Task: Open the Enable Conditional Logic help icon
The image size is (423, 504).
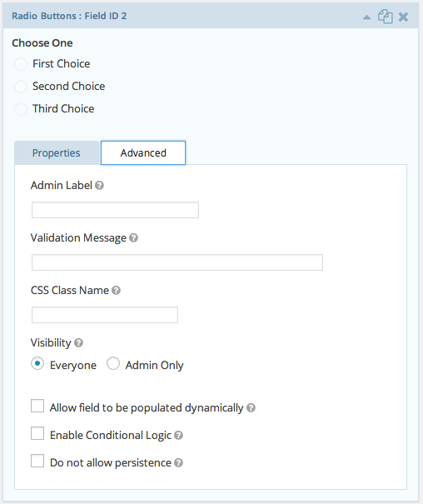Action: (x=178, y=435)
